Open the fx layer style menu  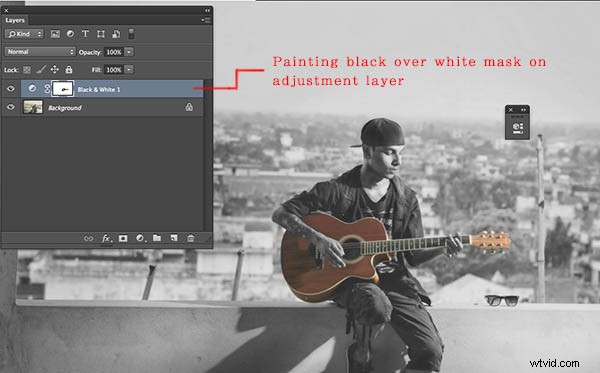[x=106, y=238]
